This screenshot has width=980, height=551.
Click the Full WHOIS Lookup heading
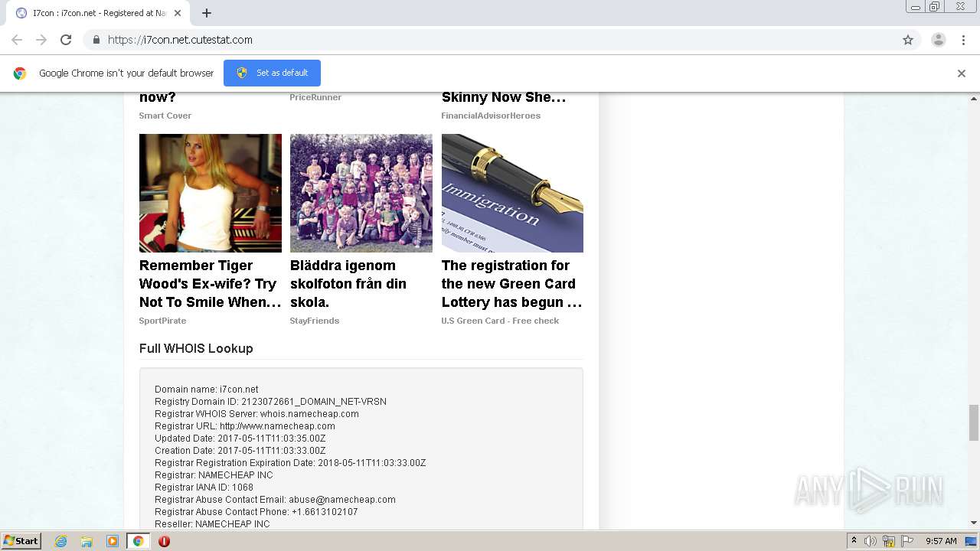[x=196, y=348]
